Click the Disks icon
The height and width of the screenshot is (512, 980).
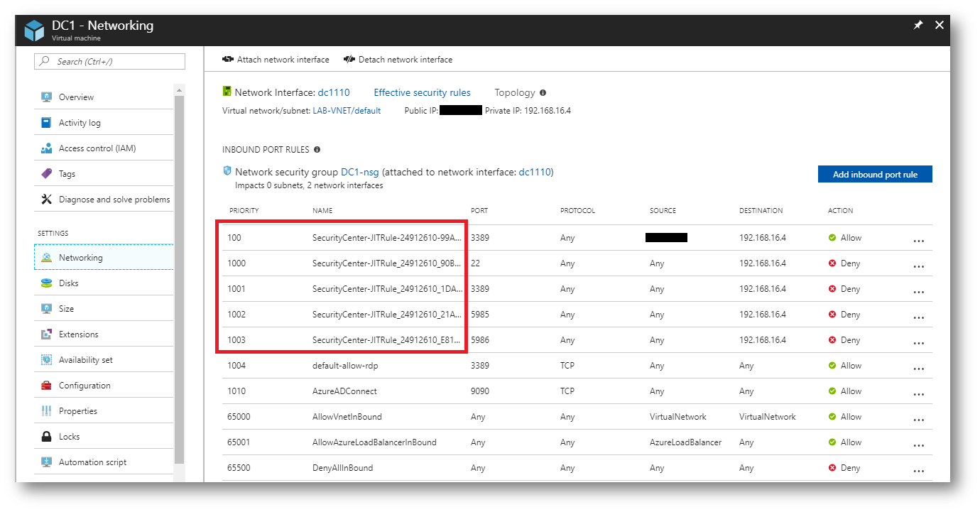pyautogui.click(x=46, y=283)
